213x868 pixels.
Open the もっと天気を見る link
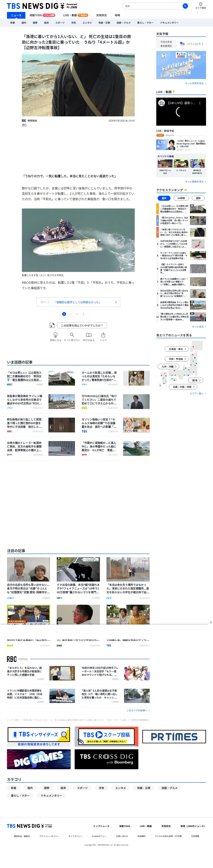point(196,83)
